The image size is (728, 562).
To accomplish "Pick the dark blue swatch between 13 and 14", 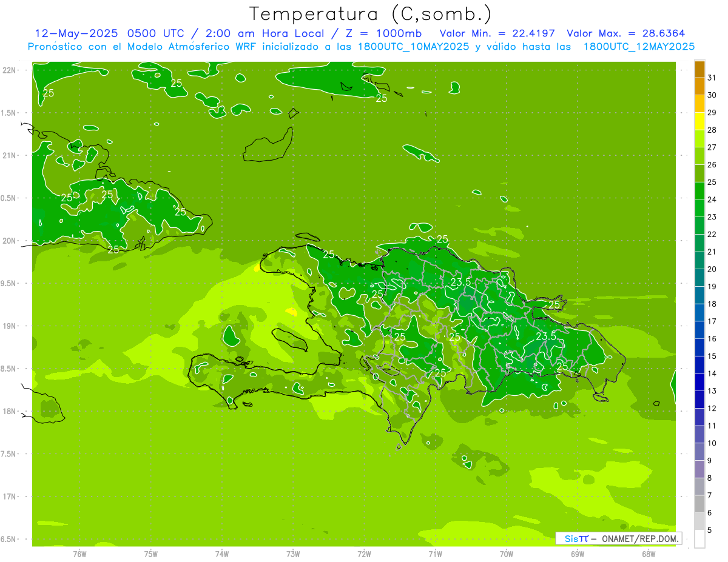I will pyautogui.click(x=699, y=382).
